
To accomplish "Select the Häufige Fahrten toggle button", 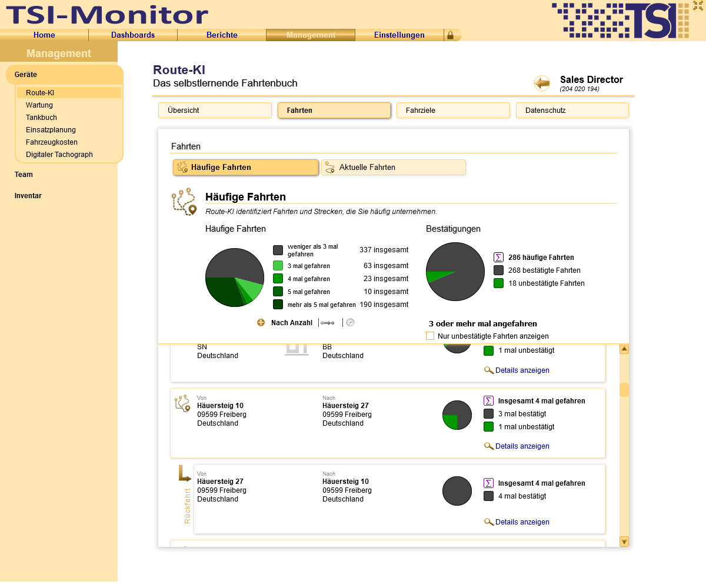I will [245, 168].
